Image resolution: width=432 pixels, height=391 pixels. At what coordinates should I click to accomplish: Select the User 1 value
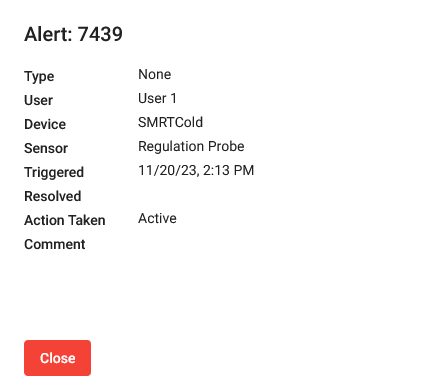click(157, 98)
